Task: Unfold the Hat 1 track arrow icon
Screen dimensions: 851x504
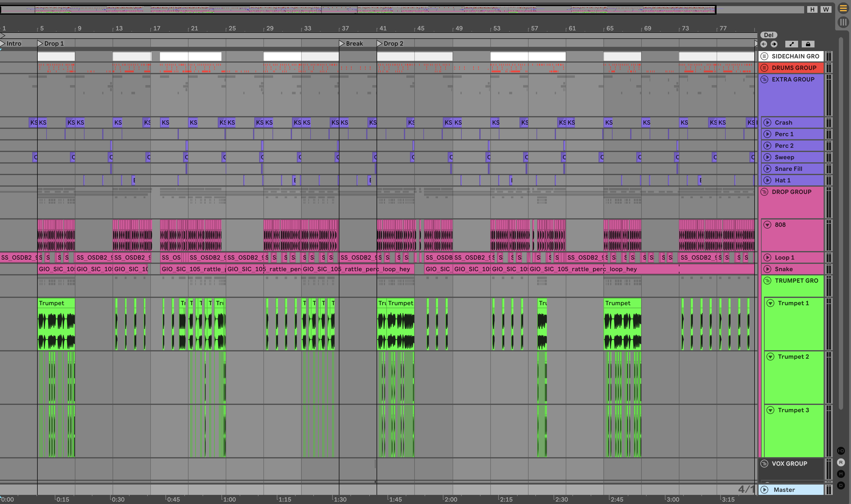Action: click(x=767, y=180)
